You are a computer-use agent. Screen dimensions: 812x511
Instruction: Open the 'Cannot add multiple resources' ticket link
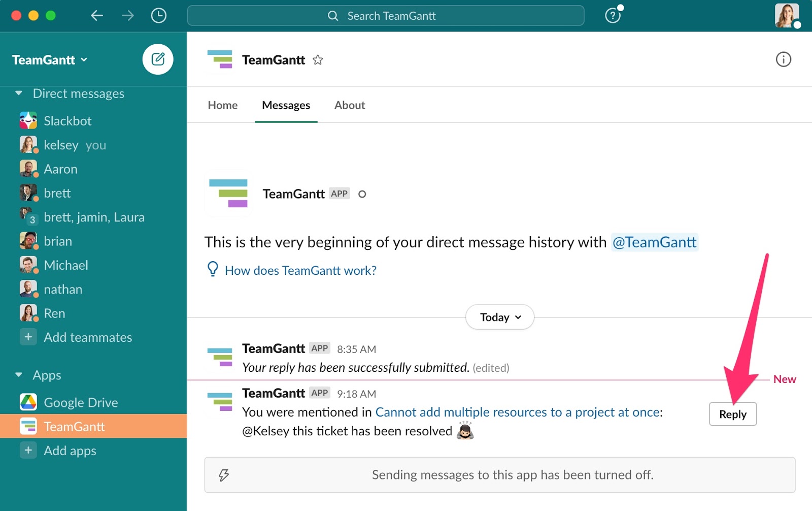[x=517, y=412]
